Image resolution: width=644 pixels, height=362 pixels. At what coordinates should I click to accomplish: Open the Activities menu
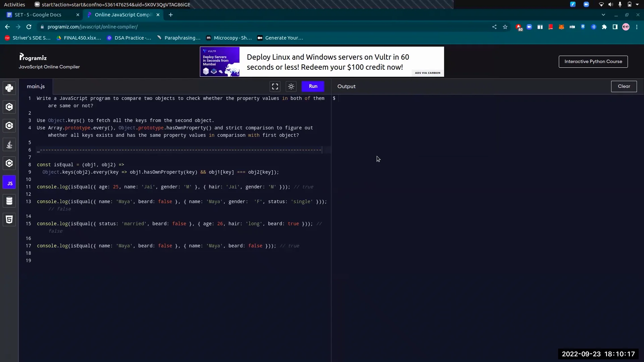pyautogui.click(x=14, y=4)
